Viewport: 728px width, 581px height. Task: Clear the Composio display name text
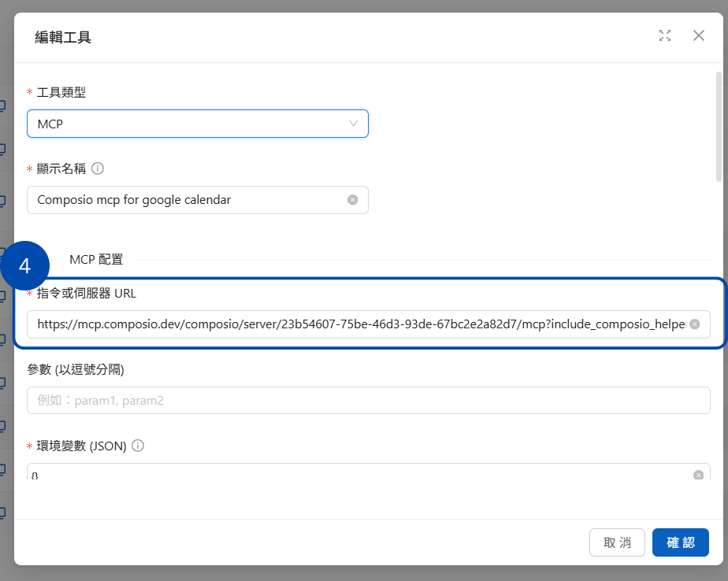click(x=353, y=200)
